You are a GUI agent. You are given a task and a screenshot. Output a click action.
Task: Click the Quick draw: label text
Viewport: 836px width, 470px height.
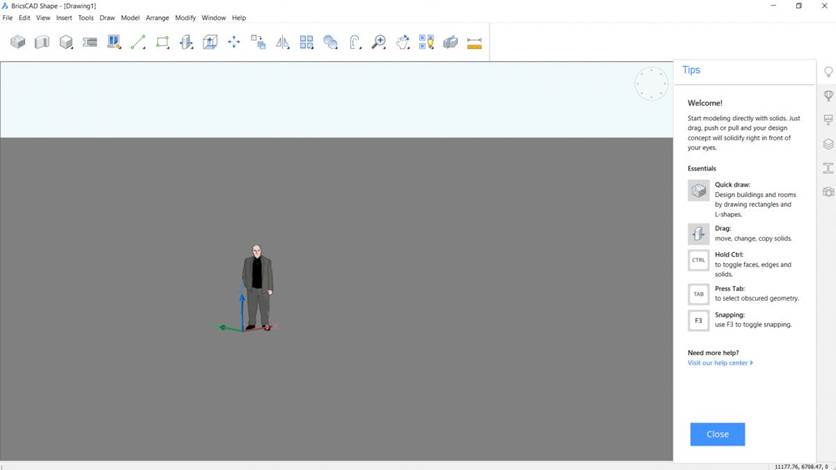[x=732, y=185]
